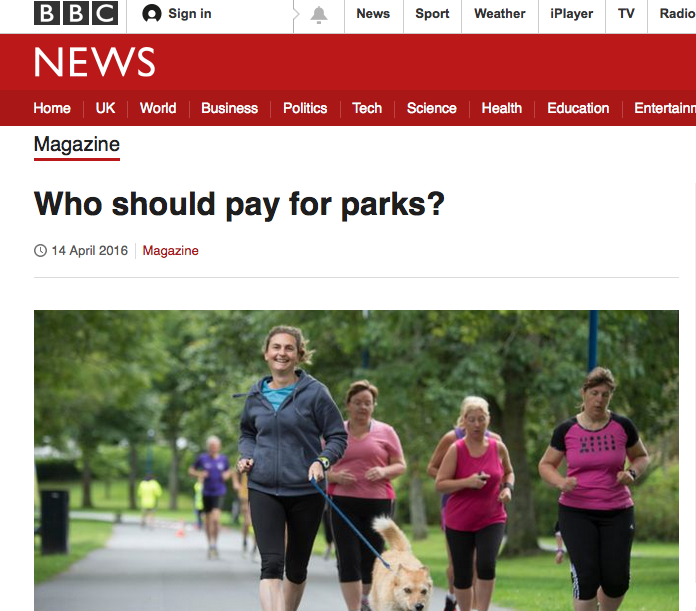This screenshot has height=611, width=696.
Task: Open the Politics section tab
Action: (x=305, y=108)
